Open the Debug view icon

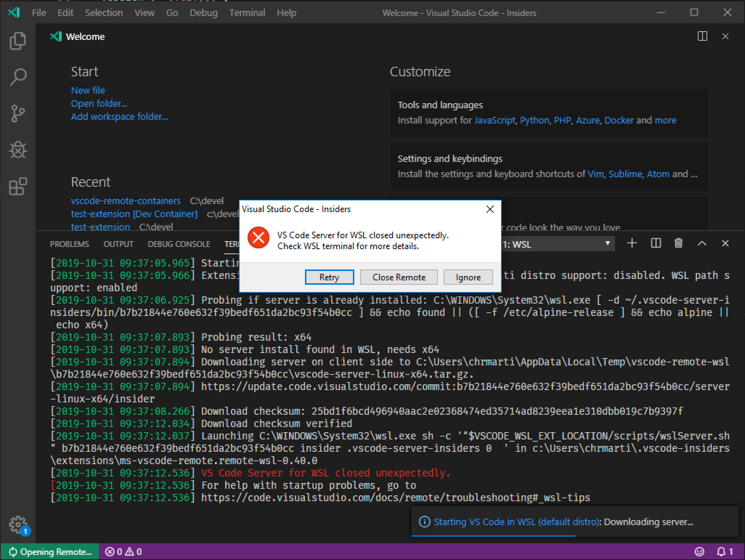click(x=18, y=150)
